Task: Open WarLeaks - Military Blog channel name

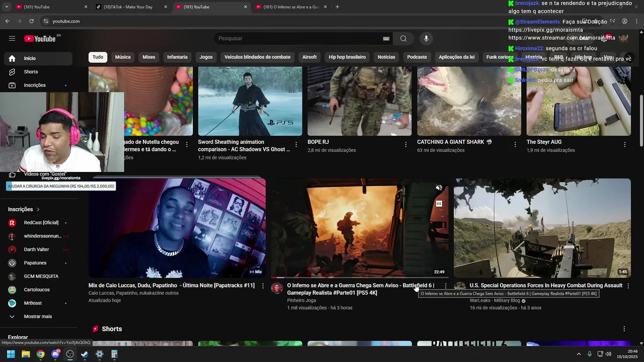Action: tap(495, 301)
